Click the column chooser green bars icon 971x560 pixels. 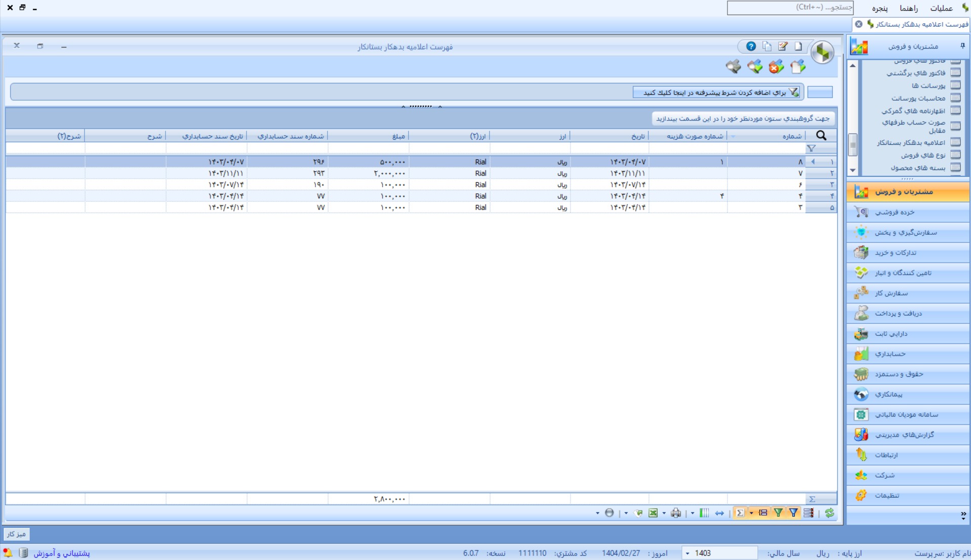click(x=704, y=513)
